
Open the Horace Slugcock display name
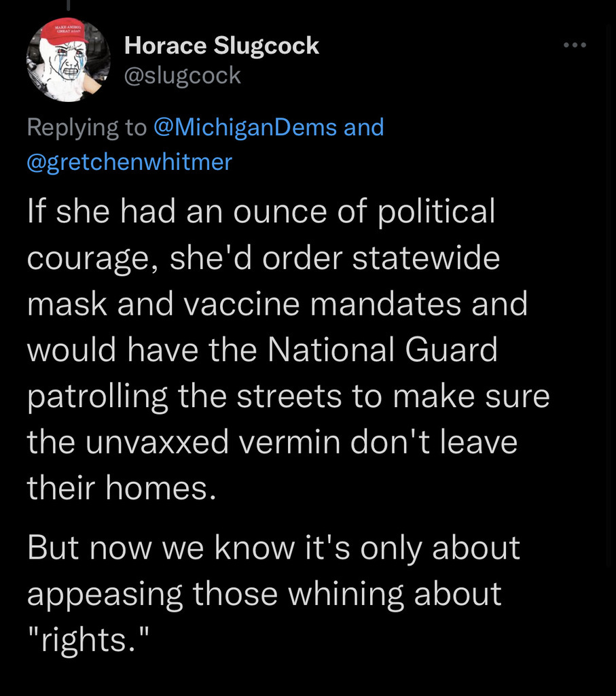pos(221,46)
